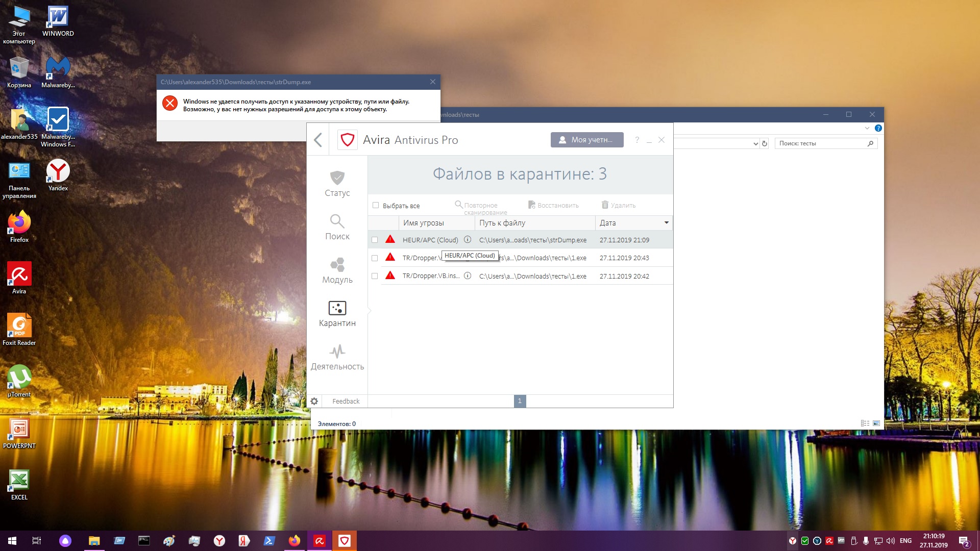Screen dimensions: 980x551
Task: Check the Выбрать все checkbox
Action: coord(376,206)
